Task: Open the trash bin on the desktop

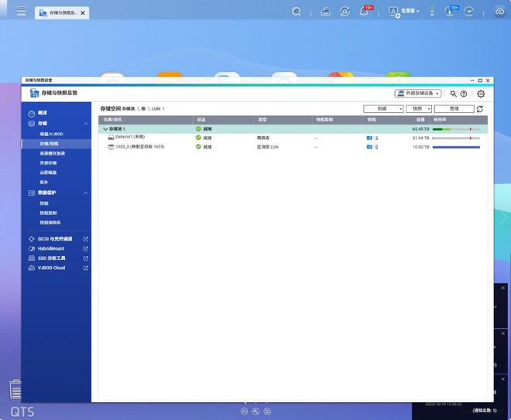Action: 15,389
